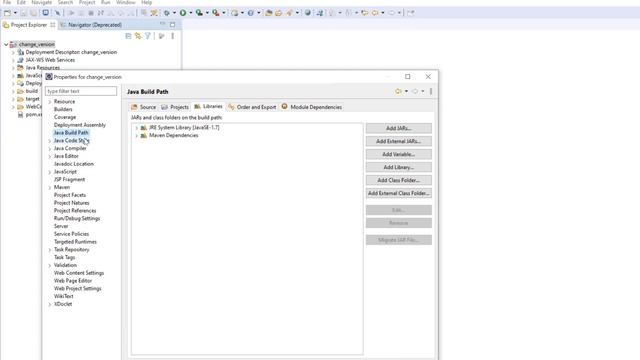Click the Open Type toolbar icon

pos(269,13)
